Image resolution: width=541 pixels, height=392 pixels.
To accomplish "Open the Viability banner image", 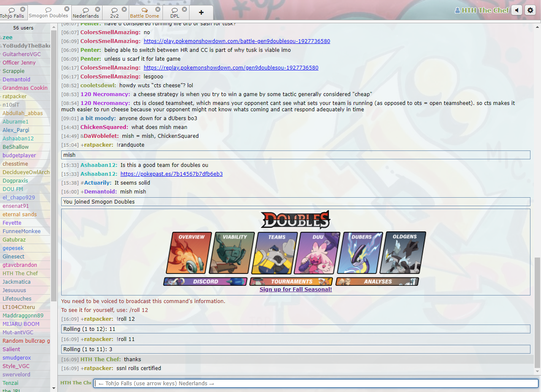I will point(232,253).
